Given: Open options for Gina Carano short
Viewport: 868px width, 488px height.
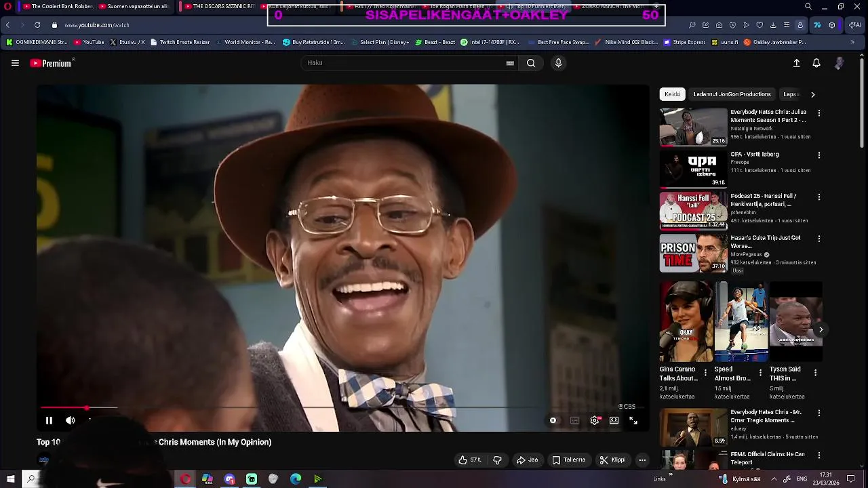Looking at the screenshot, I should tap(705, 373).
